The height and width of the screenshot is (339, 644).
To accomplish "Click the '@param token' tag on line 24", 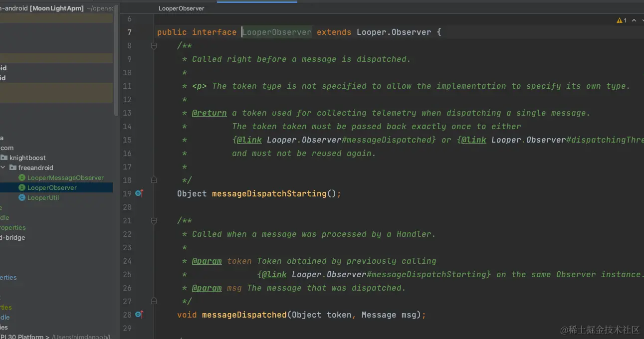I will click(x=222, y=261).
